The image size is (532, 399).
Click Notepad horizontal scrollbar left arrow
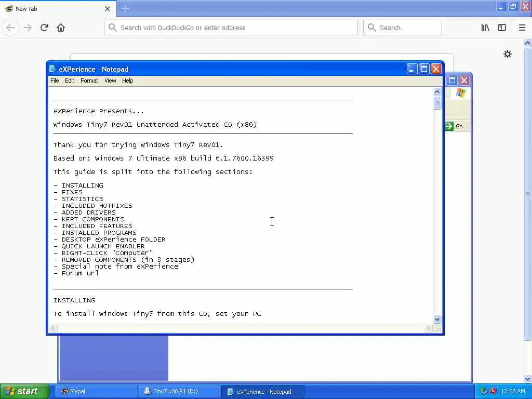(x=52, y=328)
